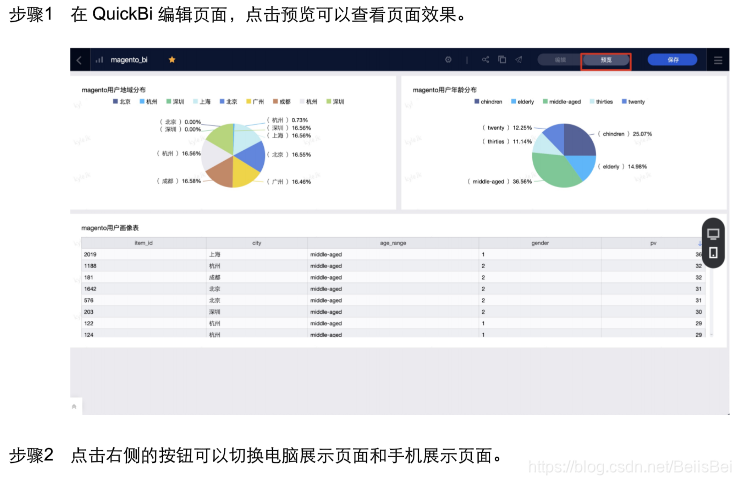Screen dimensions: 741x485
Task: Click the (thirties) 11.14% pie label
Action: [x=507, y=141]
